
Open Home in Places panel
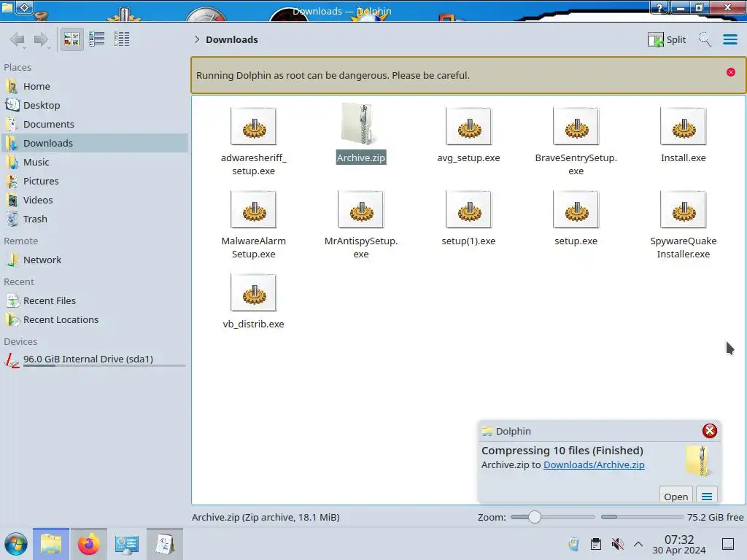(x=94, y=86)
